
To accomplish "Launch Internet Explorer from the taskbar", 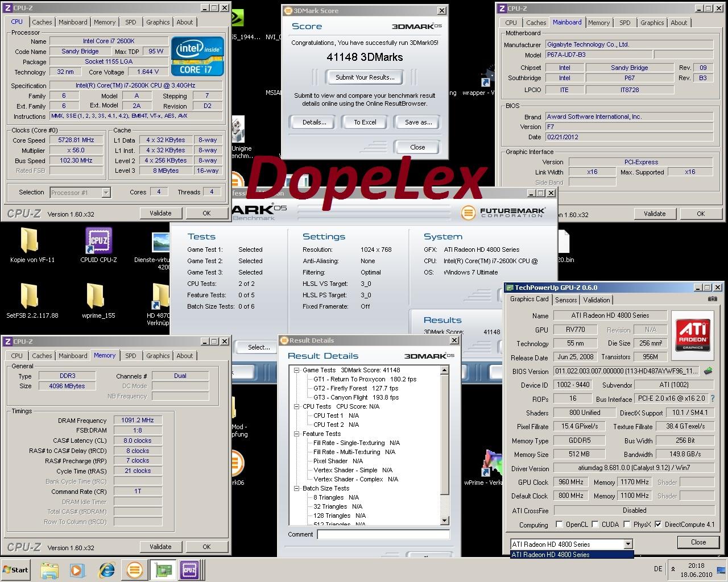I will point(106,570).
